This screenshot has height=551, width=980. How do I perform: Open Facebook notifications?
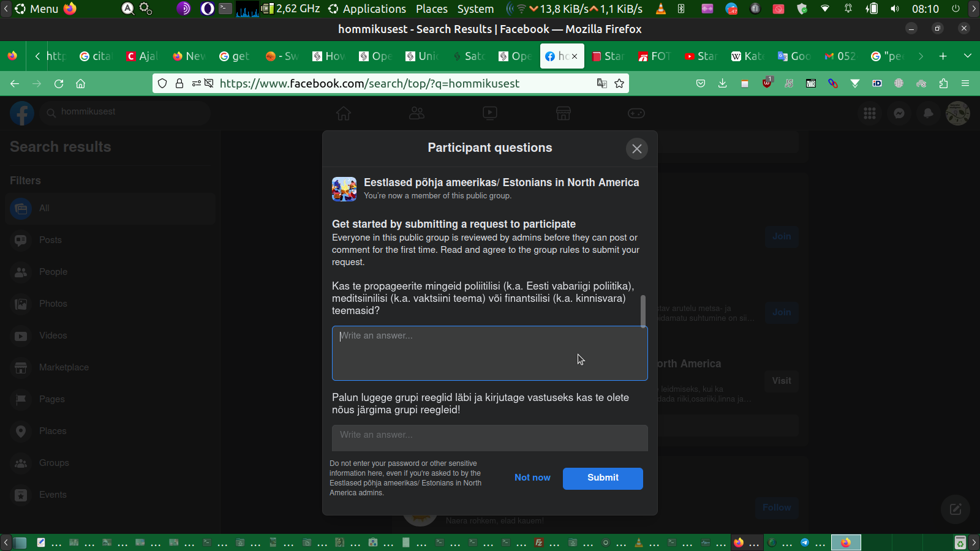929,113
